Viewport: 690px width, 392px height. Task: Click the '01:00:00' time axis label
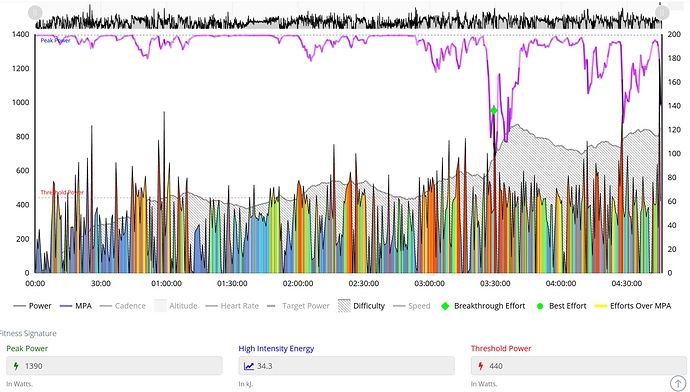(x=166, y=283)
